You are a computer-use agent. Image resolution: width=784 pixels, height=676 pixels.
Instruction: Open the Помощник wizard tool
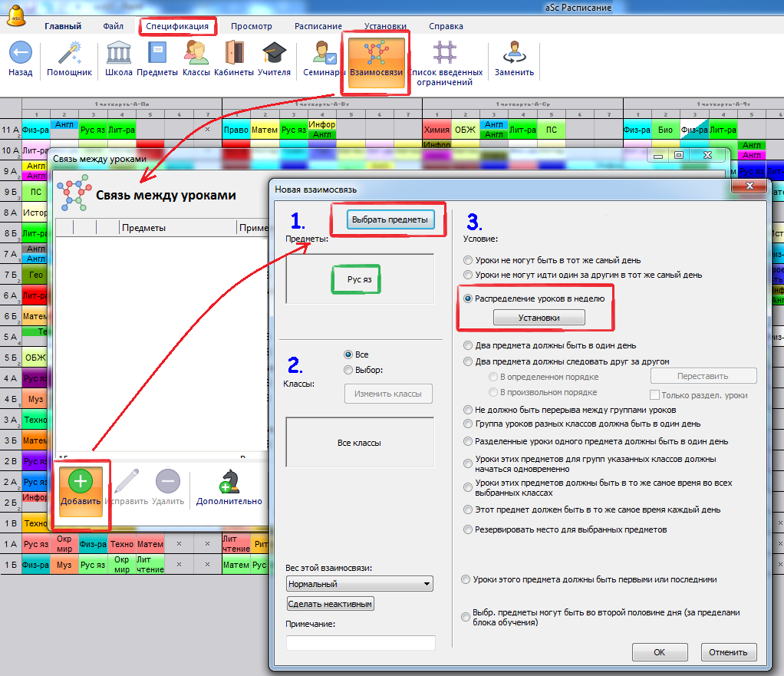click(x=69, y=53)
